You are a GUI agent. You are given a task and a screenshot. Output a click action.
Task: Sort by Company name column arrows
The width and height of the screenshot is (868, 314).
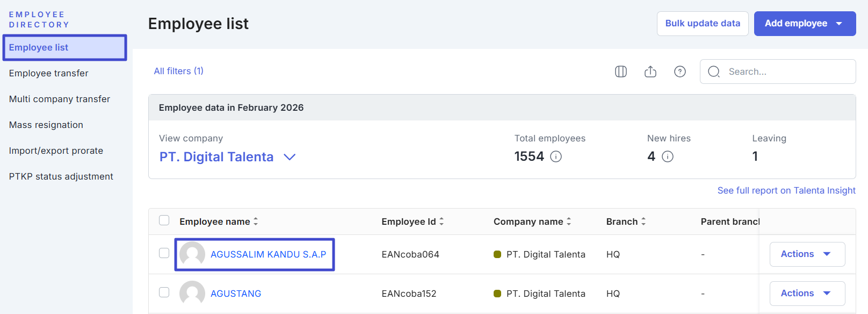(569, 222)
